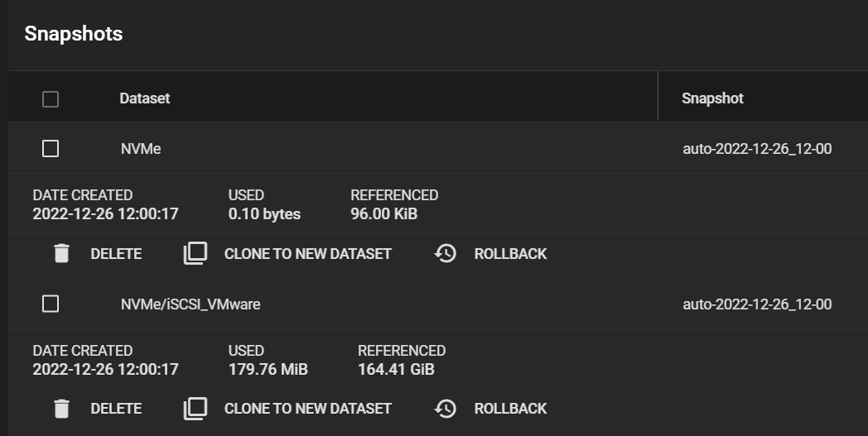Click the trash icon for the NVMe/iSCSI_VMware snapshot
The image size is (868, 436).
61,408
